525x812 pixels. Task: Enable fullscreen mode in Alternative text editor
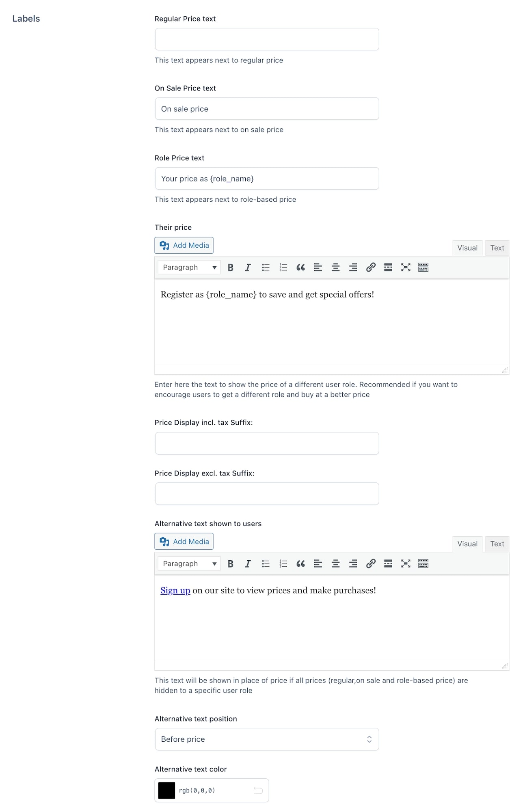click(x=406, y=564)
